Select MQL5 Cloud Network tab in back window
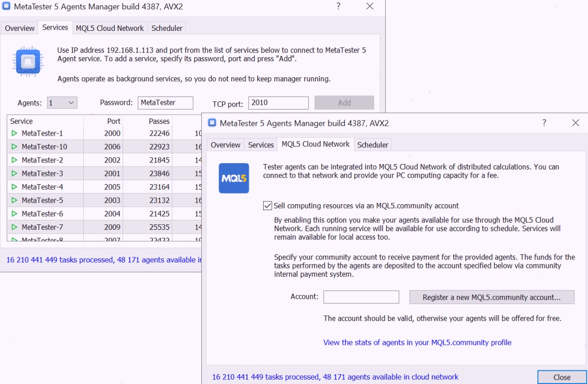 tap(110, 28)
